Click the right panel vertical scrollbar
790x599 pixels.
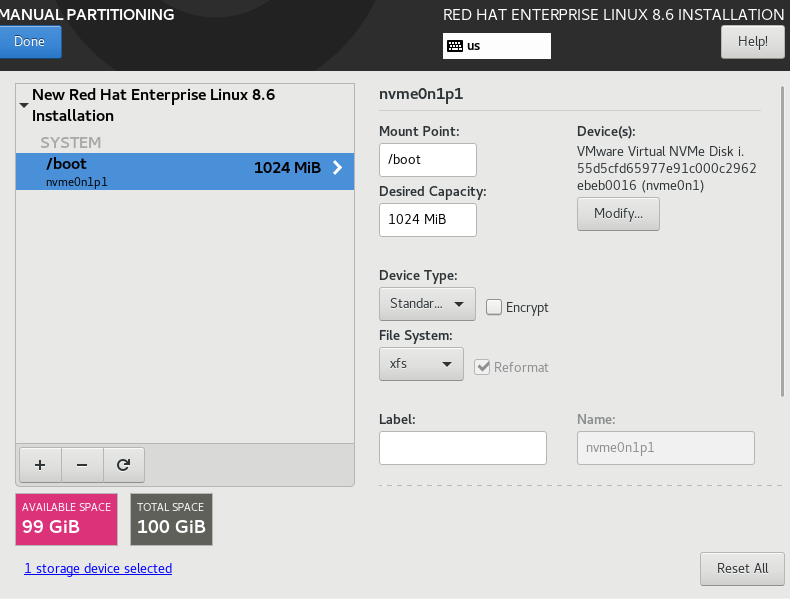tap(782, 241)
